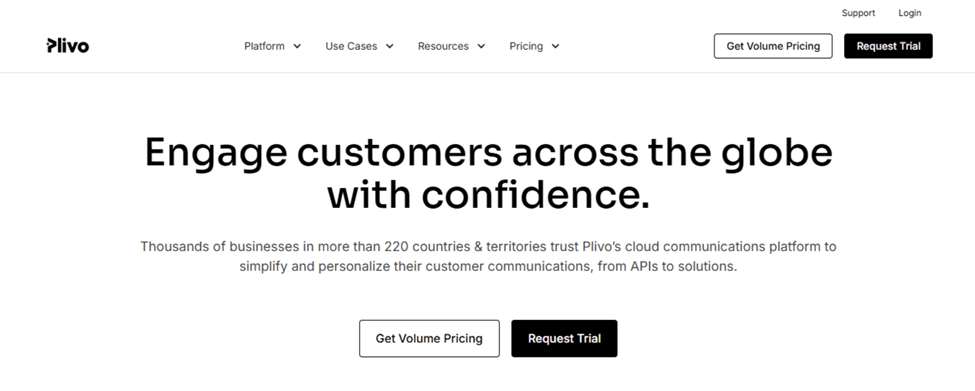Click the 'simplify and personalize' paragraph line
The height and width of the screenshot is (391, 975).
pos(488,266)
